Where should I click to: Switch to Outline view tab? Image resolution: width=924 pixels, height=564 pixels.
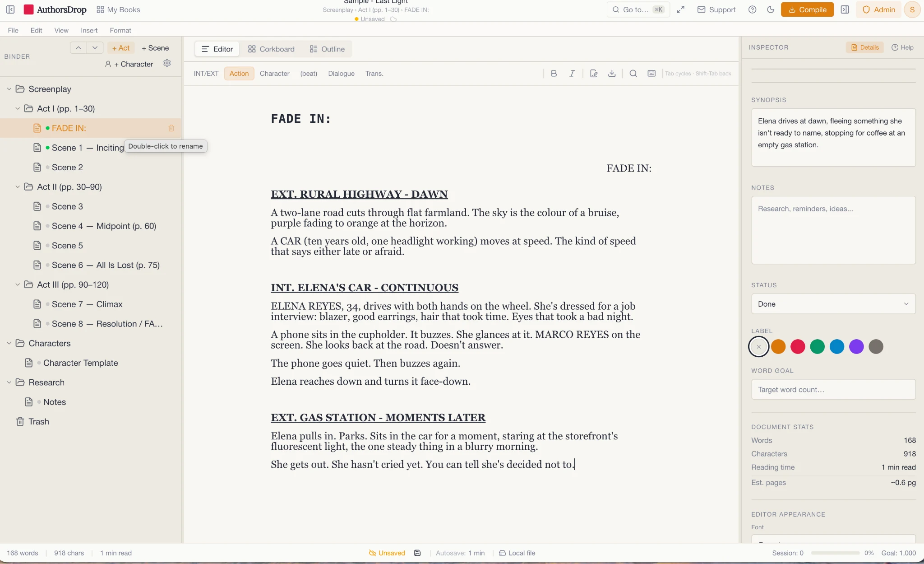click(327, 49)
